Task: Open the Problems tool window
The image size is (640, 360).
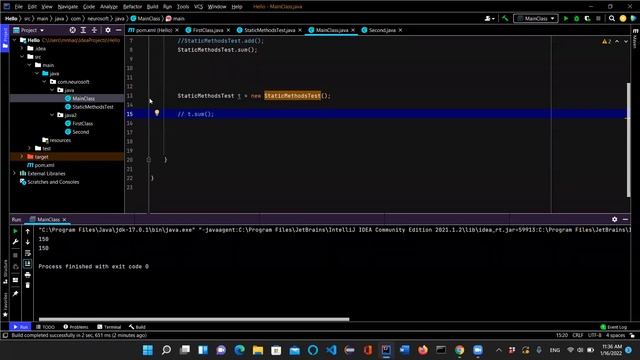Action: coord(76,327)
